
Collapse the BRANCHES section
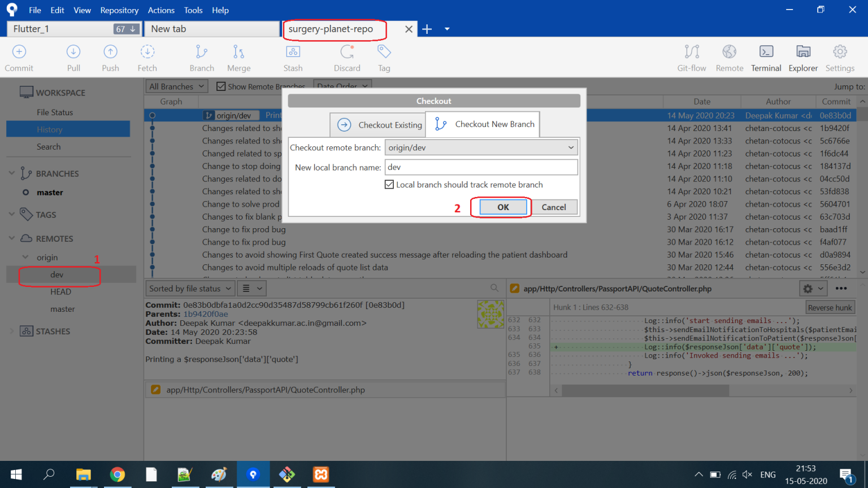pyautogui.click(x=12, y=173)
